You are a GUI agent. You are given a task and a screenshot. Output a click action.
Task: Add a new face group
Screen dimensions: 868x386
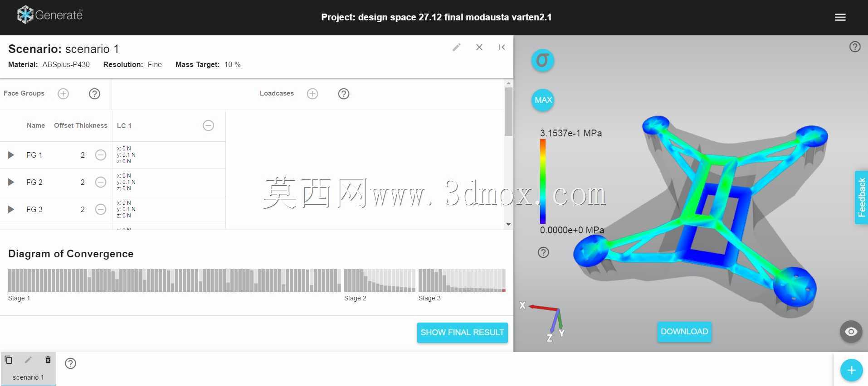tap(63, 94)
